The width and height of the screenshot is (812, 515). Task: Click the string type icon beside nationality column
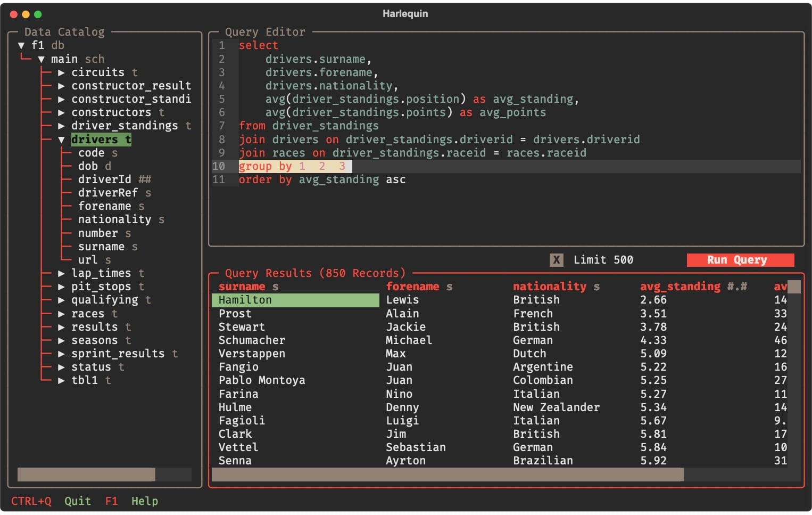click(161, 219)
